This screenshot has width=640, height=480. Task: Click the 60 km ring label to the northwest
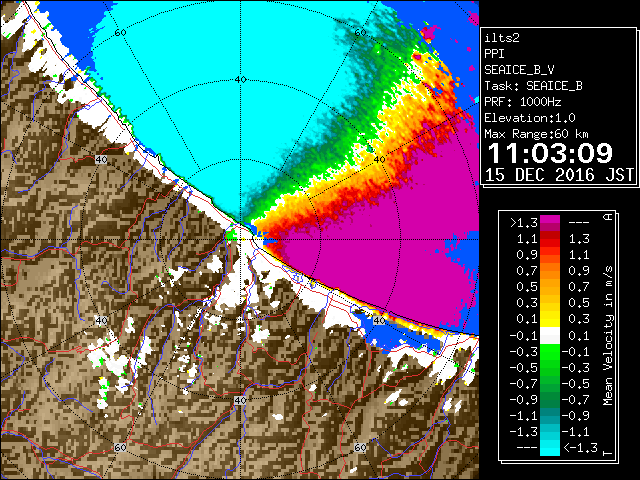[120, 33]
